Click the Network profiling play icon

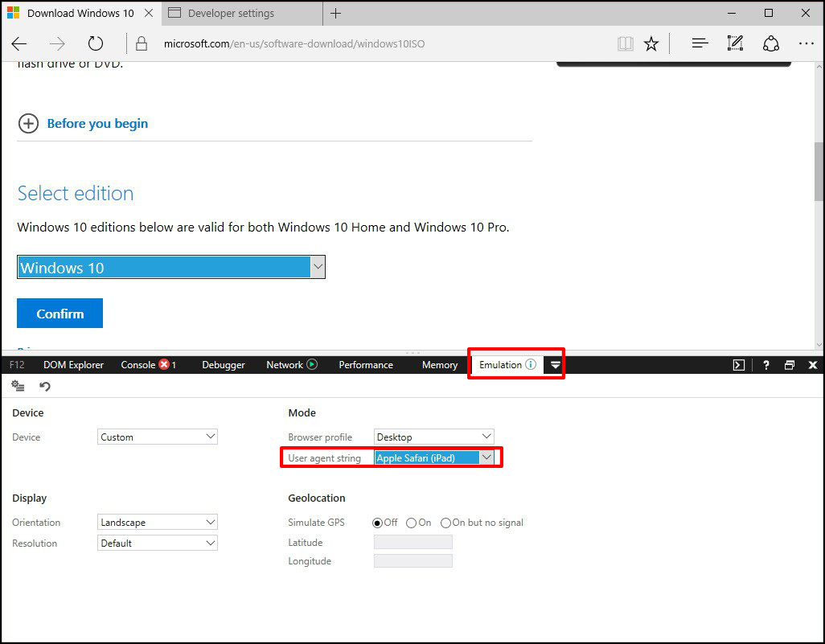pos(312,364)
